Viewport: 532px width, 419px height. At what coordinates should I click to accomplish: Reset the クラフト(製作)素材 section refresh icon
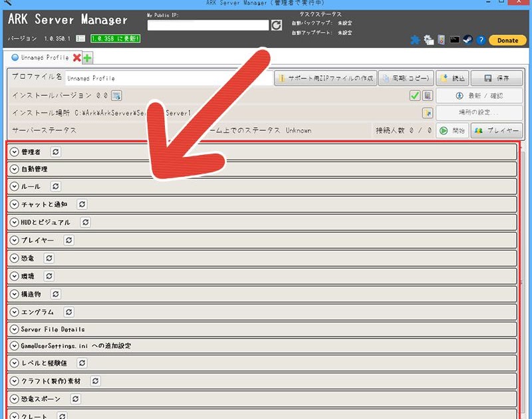(x=95, y=381)
